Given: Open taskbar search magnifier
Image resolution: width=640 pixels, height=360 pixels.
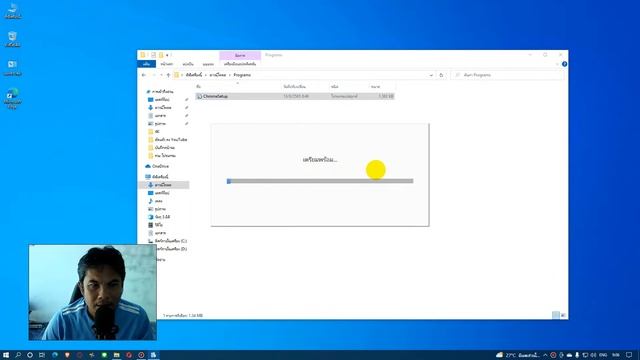Looking at the screenshot, I should tap(18, 355).
